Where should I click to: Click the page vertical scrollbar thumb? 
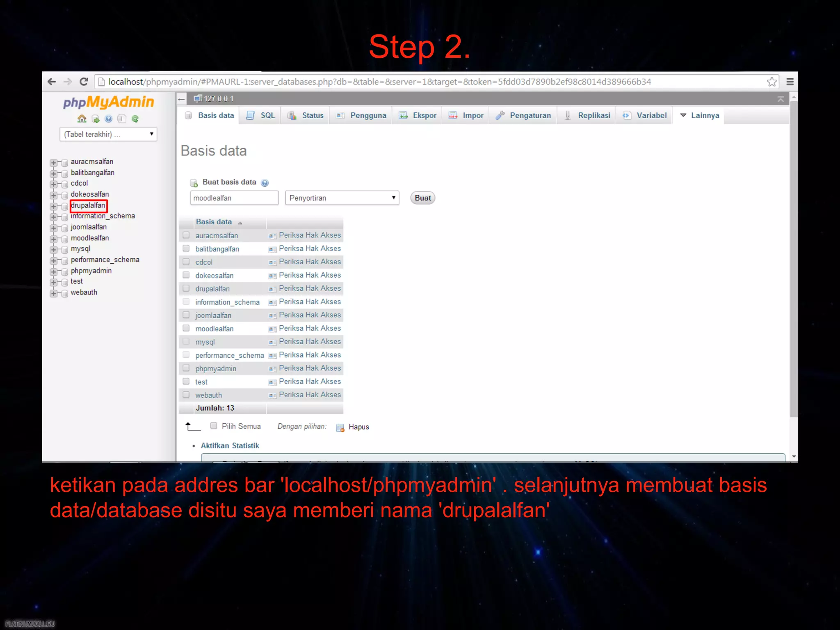[794, 259]
